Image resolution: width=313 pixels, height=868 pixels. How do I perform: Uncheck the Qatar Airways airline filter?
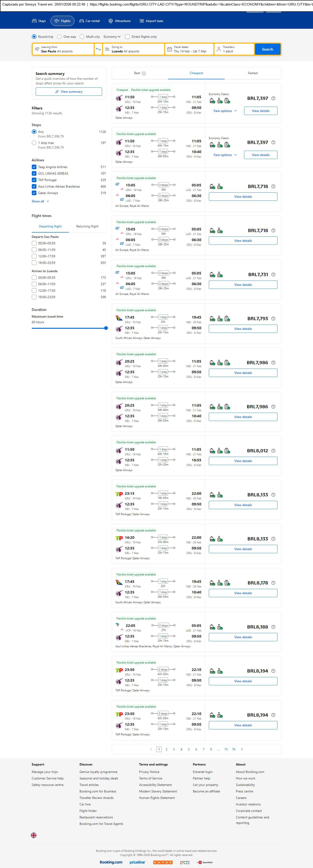pos(34,193)
